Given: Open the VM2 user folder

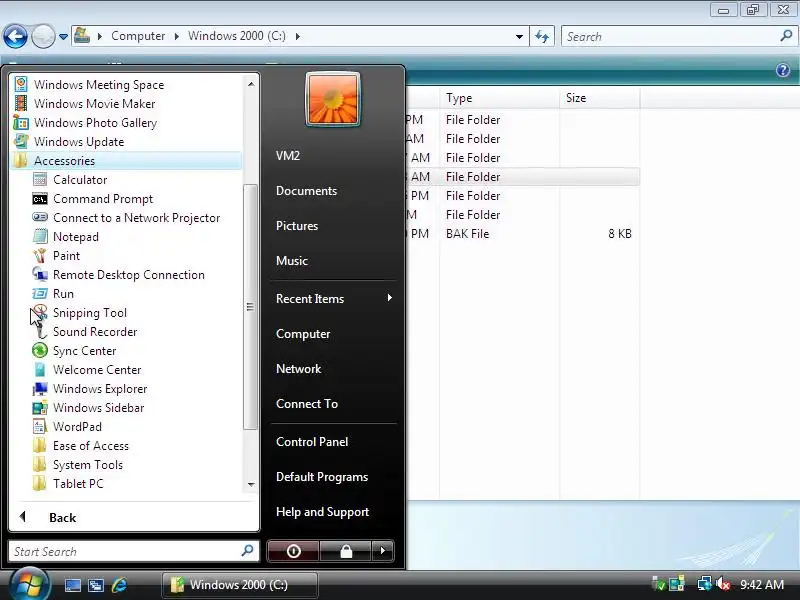Looking at the screenshot, I should click(x=288, y=156).
